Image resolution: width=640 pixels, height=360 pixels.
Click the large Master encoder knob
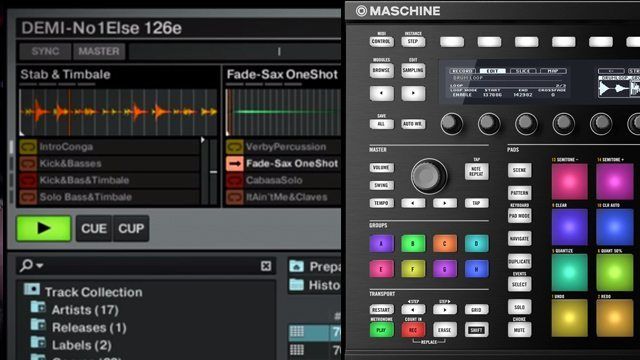[x=429, y=176]
